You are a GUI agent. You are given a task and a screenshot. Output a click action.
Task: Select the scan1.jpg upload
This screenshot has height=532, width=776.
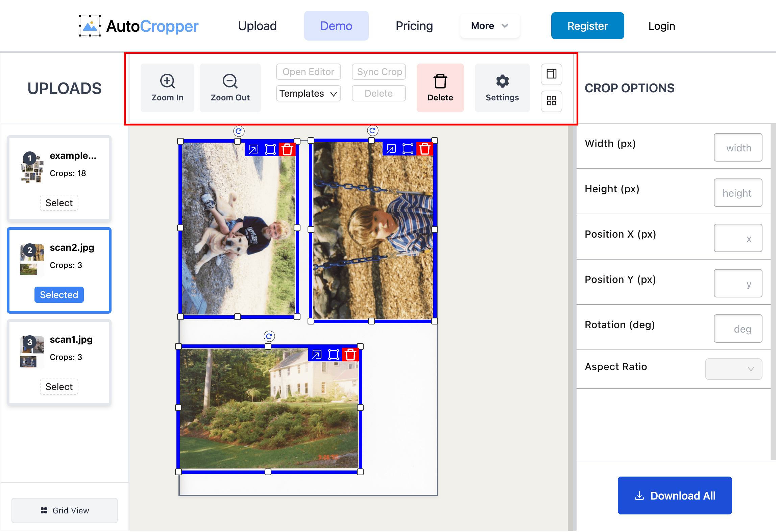pos(59,386)
